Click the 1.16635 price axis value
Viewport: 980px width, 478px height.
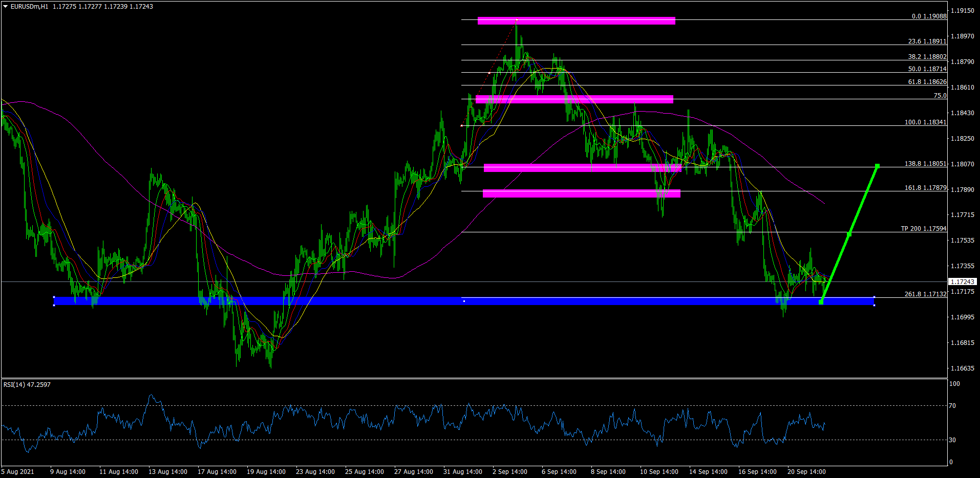click(962, 368)
